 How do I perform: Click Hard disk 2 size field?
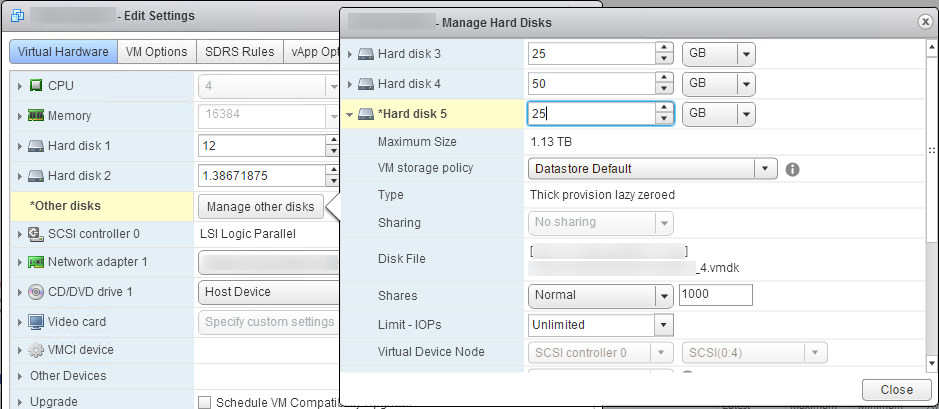click(x=261, y=176)
